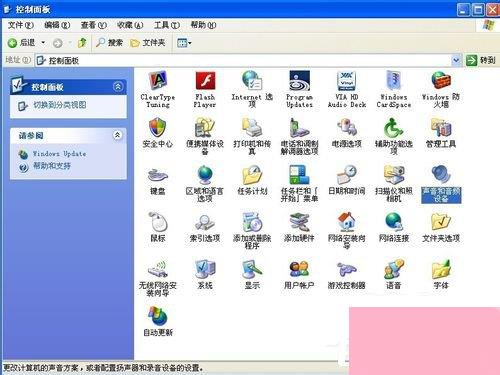Open 鼠标 icon

[x=158, y=222]
